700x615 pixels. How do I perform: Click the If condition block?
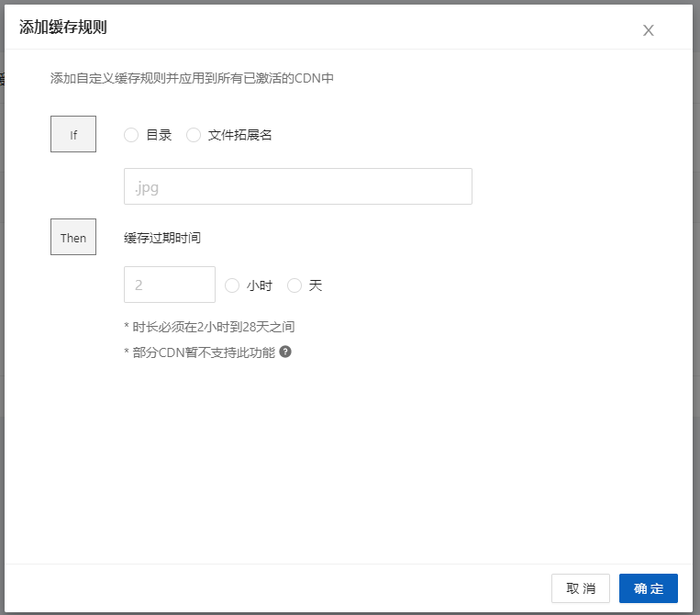73,135
